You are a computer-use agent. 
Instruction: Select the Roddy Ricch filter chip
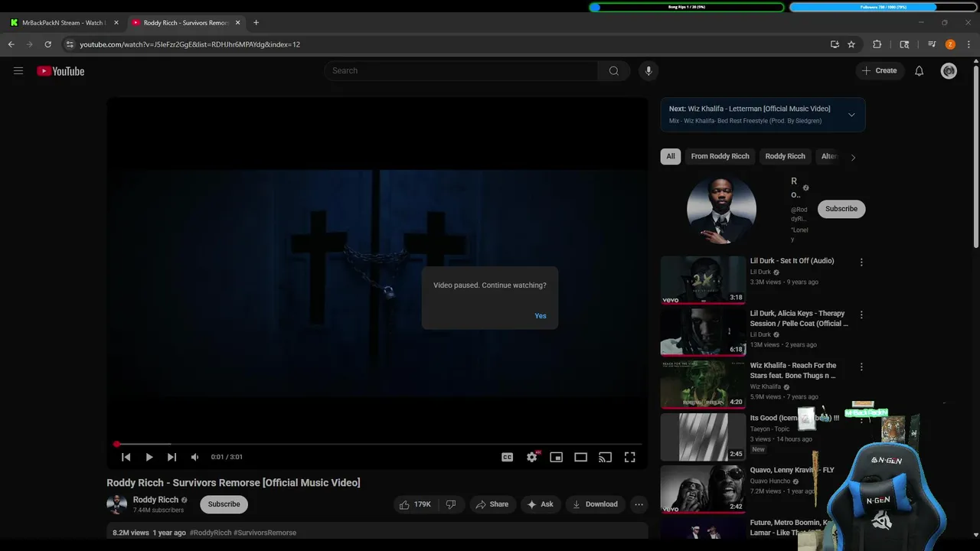pyautogui.click(x=786, y=156)
